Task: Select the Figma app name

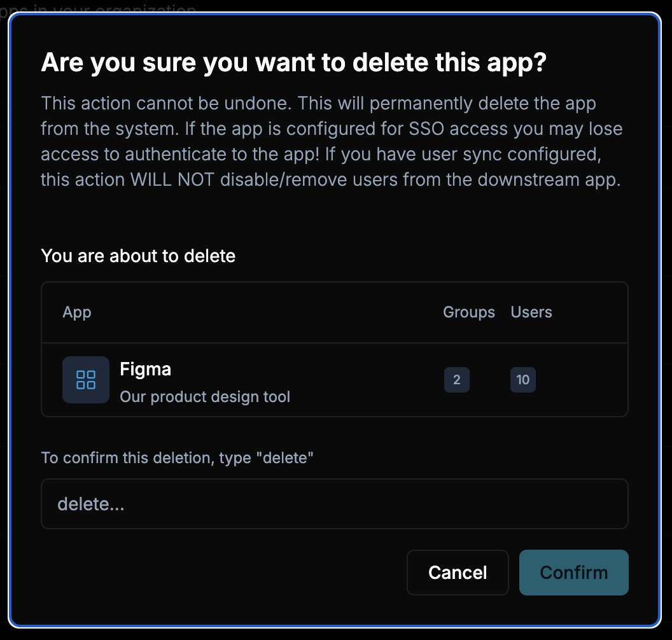Action: pos(146,369)
